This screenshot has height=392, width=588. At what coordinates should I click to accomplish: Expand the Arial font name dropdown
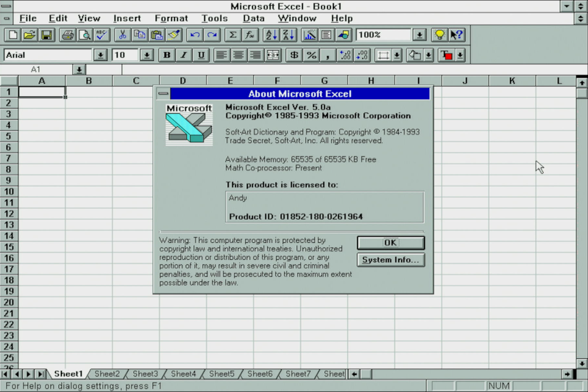coord(100,55)
